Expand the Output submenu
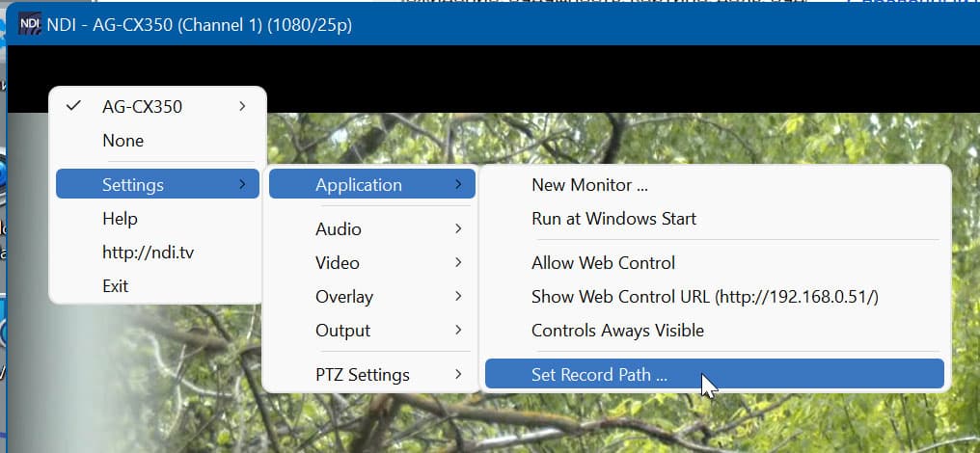980x453 pixels. pos(342,331)
